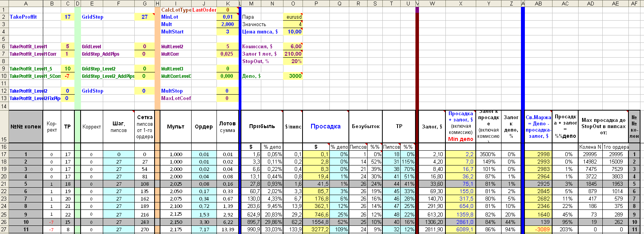Click the MinLot value cell 0,01
This screenshot has width=644, height=234.
tap(227, 17)
